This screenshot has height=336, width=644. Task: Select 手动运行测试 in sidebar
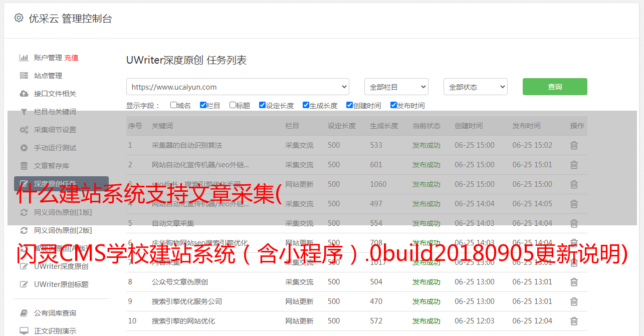coord(55,148)
